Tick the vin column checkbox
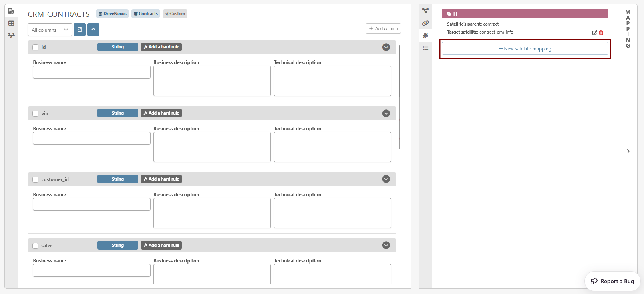This screenshot has width=644, height=294. pos(36,113)
